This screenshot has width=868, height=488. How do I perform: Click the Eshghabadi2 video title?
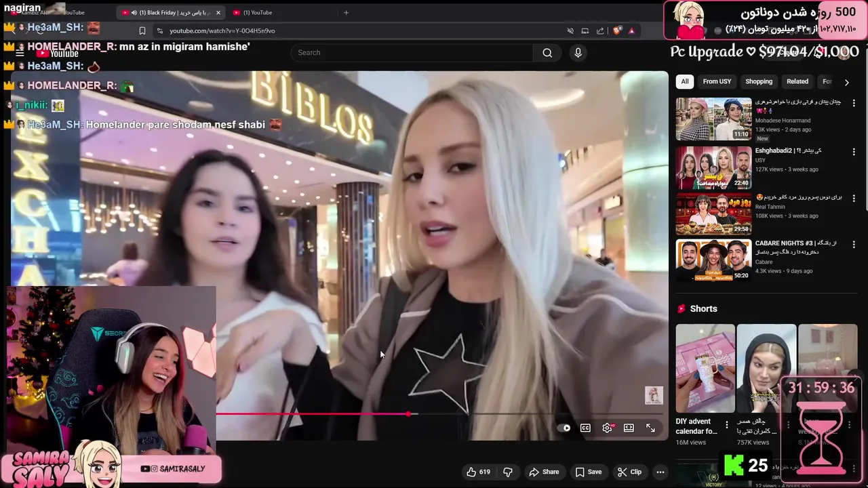789,150
